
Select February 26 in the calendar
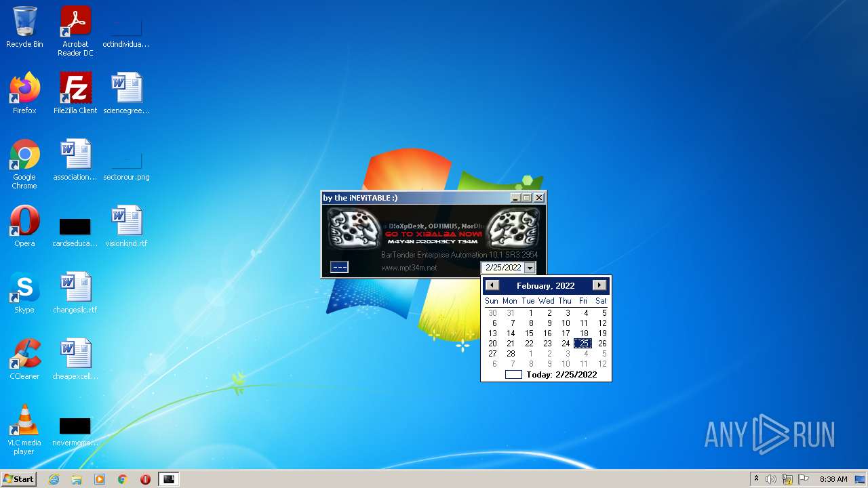pos(602,344)
